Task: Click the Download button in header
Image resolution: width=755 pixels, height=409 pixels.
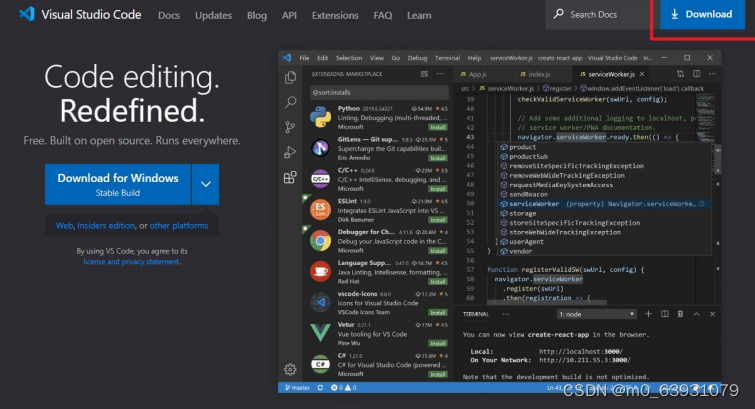Action: click(702, 14)
